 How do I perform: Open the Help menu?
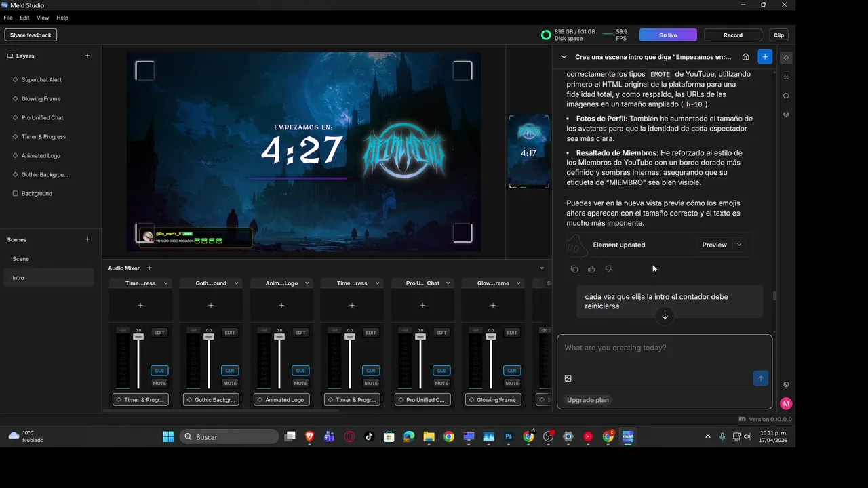tap(62, 18)
